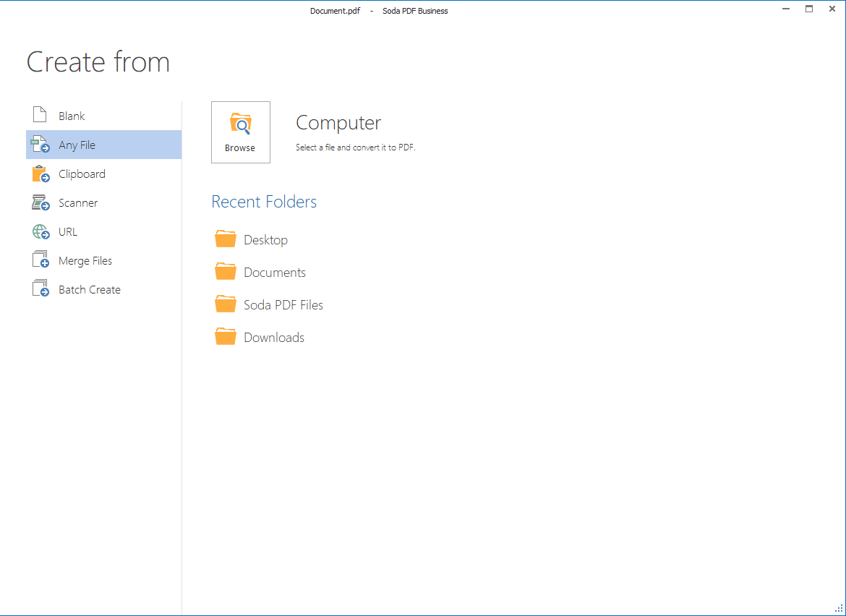This screenshot has height=616, width=846.
Task: Click the Document.pdf title bar text
Action: (x=335, y=11)
